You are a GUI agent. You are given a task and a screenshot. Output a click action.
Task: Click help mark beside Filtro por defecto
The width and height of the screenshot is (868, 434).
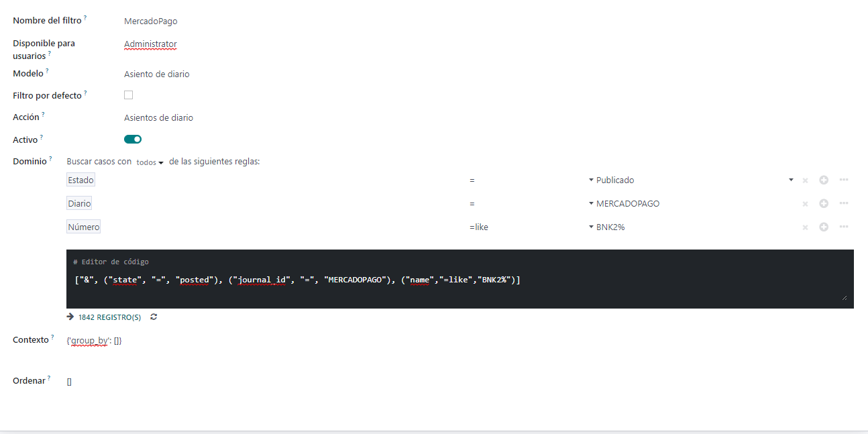(x=85, y=93)
